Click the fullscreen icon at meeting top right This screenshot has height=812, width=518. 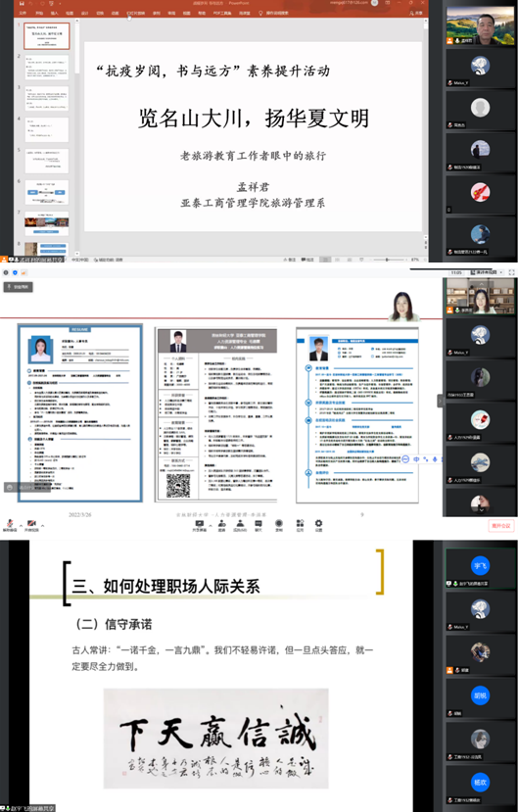pos(512,272)
